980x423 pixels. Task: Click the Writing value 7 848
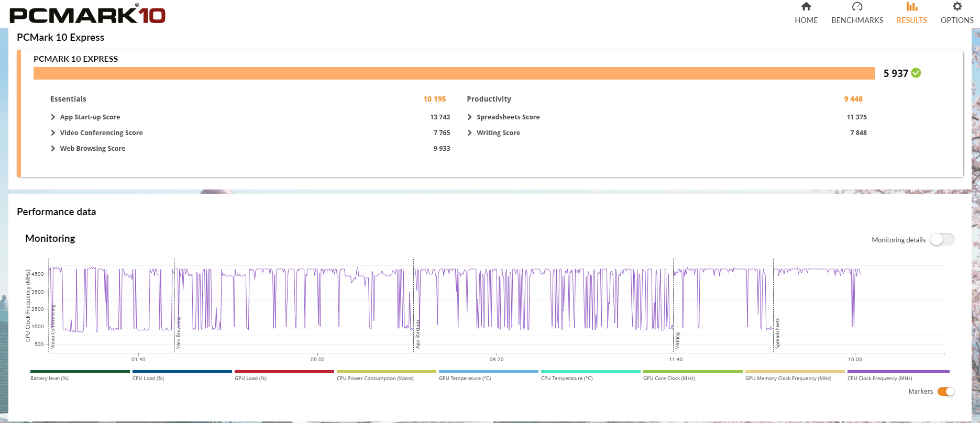(x=858, y=133)
